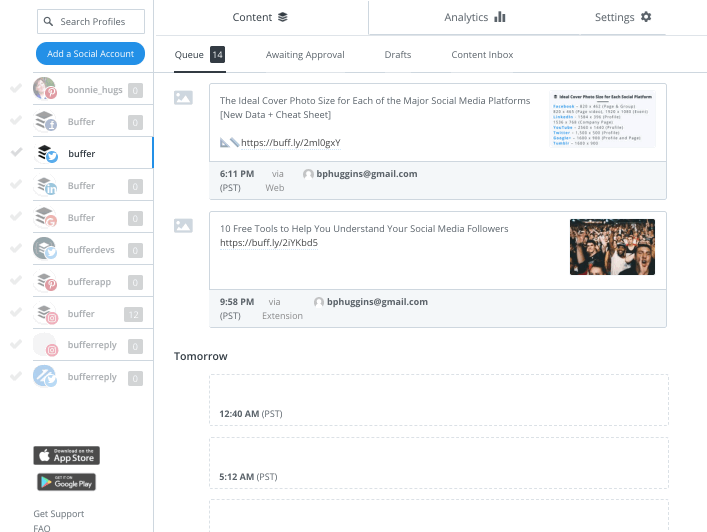The height and width of the screenshot is (532, 707).
Task: Click Get it on Google Play badge
Action: click(66, 482)
